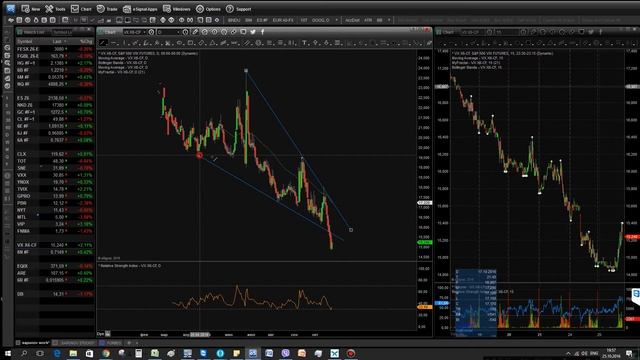The image size is (640, 360).
Task: Click the highlighted date marker on time axis
Action: click(200, 334)
